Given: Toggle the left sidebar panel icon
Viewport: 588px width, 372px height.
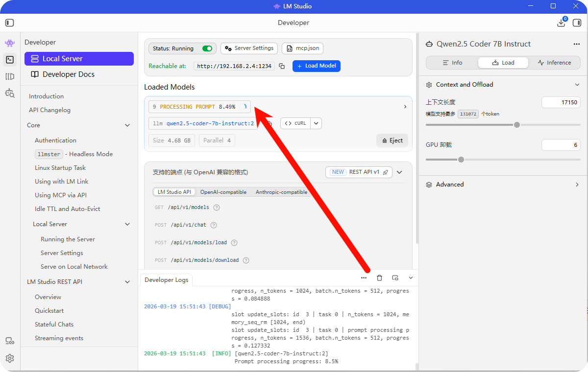Looking at the screenshot, I should (10, 23).
